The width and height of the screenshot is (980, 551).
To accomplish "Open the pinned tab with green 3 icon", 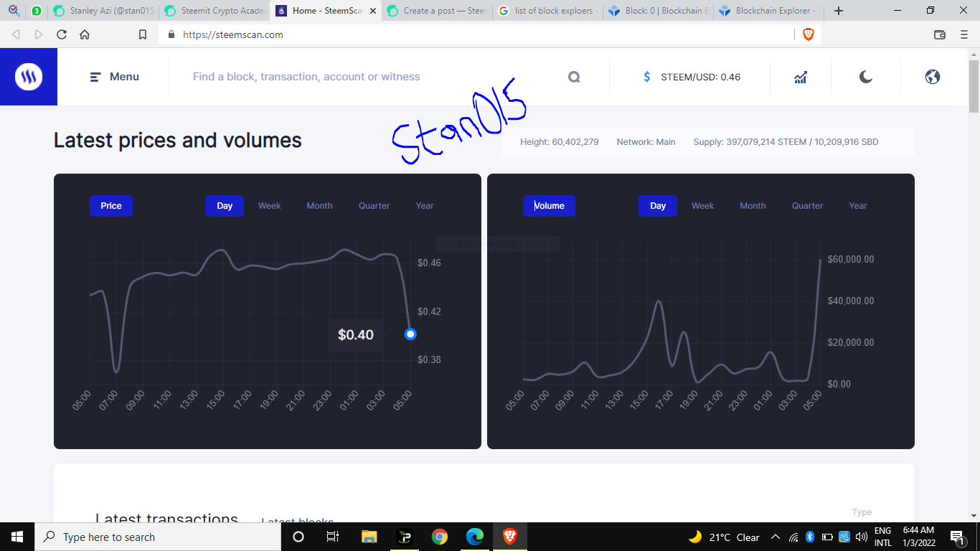I will pos(37,11).
